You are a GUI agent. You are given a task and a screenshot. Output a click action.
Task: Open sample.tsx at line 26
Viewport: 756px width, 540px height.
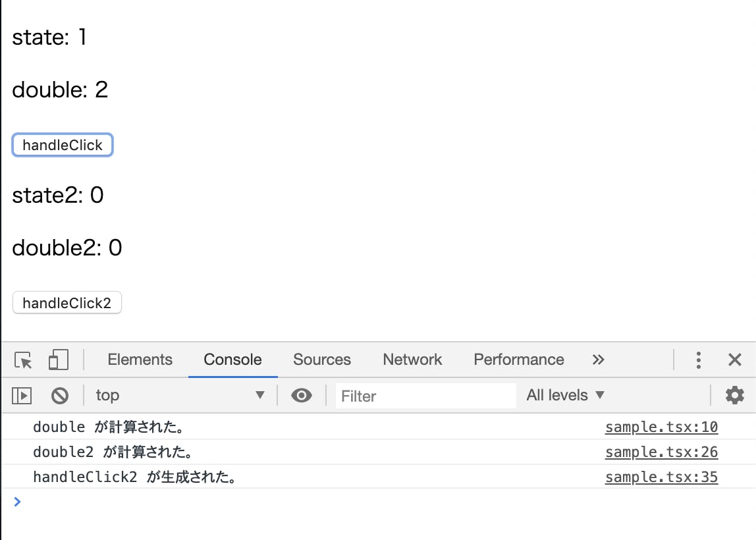coord(661,452)
